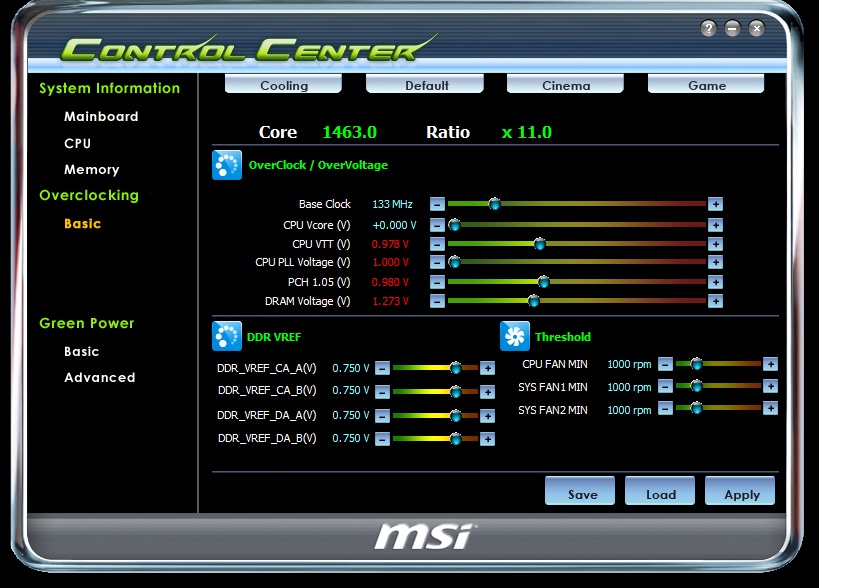Minimize the Control Center window
Viewport: 864px width, 588px height.
[x=732, y=28]
